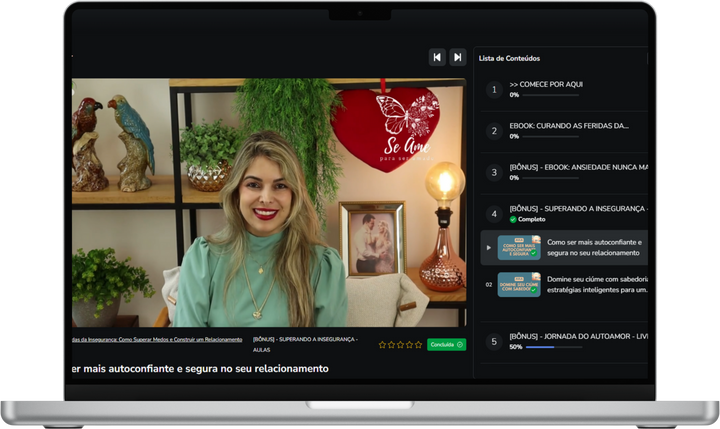Click the module 1 number circle
720x429 pixels.
click(493, 90)
